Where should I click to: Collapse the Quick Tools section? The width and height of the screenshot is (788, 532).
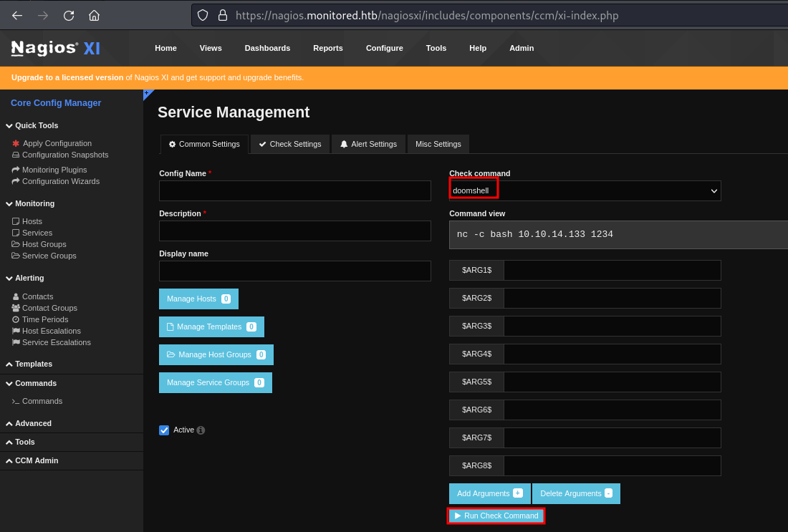click(x=36, y=125)
